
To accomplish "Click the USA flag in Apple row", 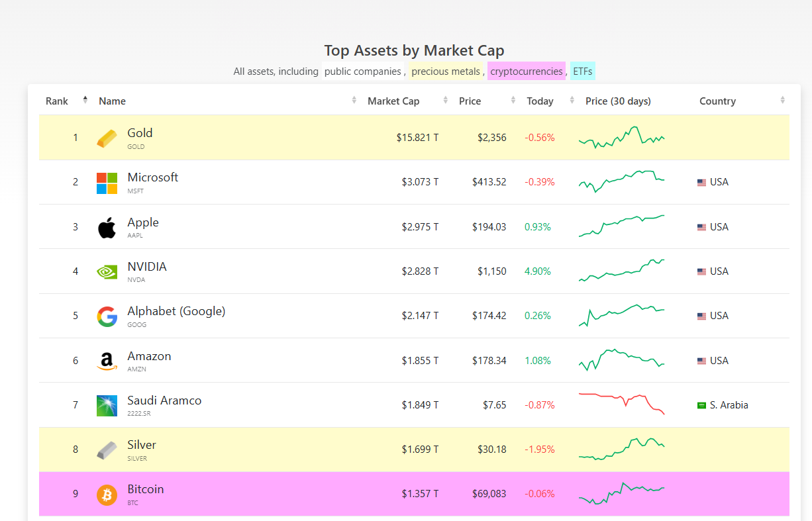I will [701, 227].
